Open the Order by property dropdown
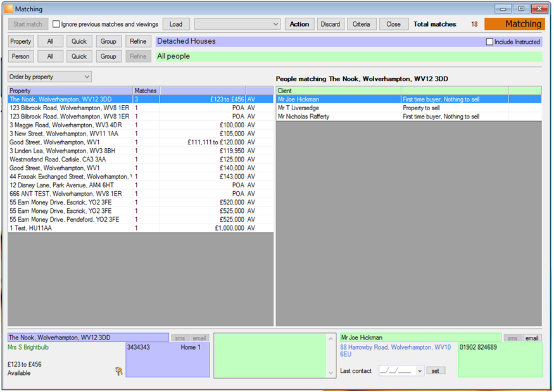The image size is (554, 392). [50, 77]
